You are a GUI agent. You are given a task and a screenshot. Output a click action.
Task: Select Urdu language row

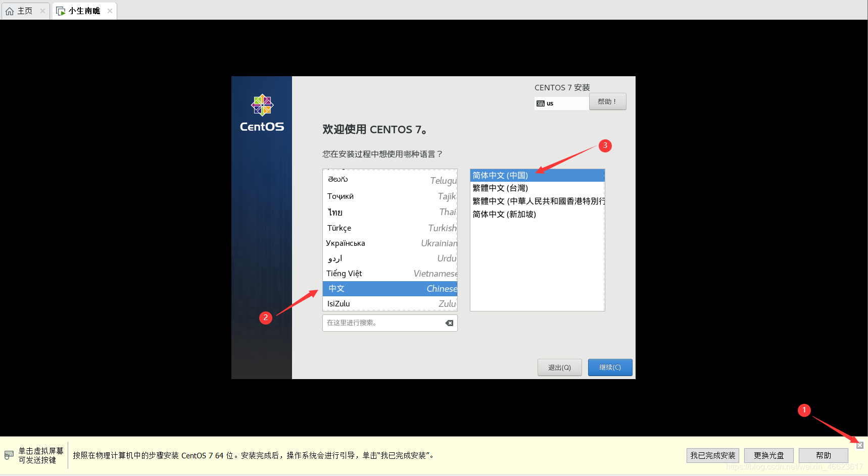(390, 258)
